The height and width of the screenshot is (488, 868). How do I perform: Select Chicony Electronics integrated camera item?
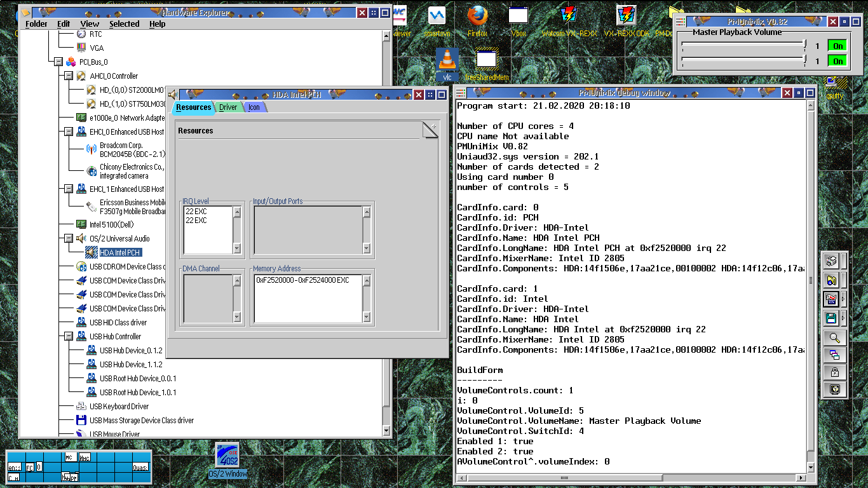125,171
